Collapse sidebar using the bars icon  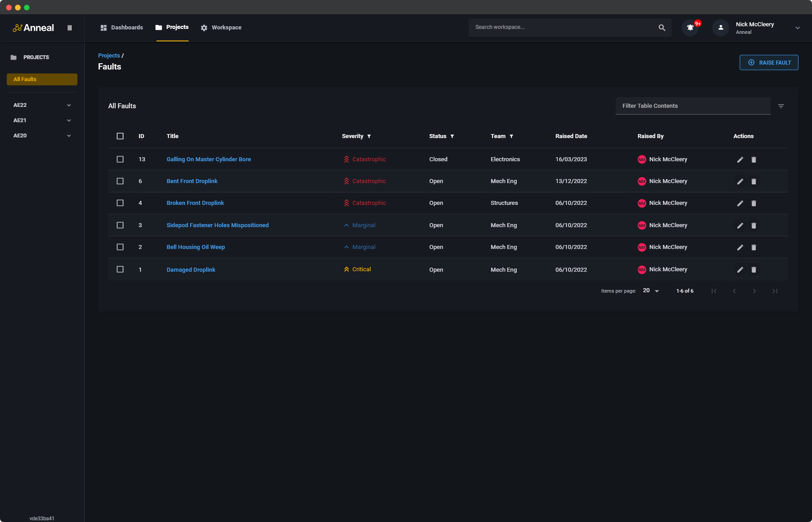[x=69, y=28]
